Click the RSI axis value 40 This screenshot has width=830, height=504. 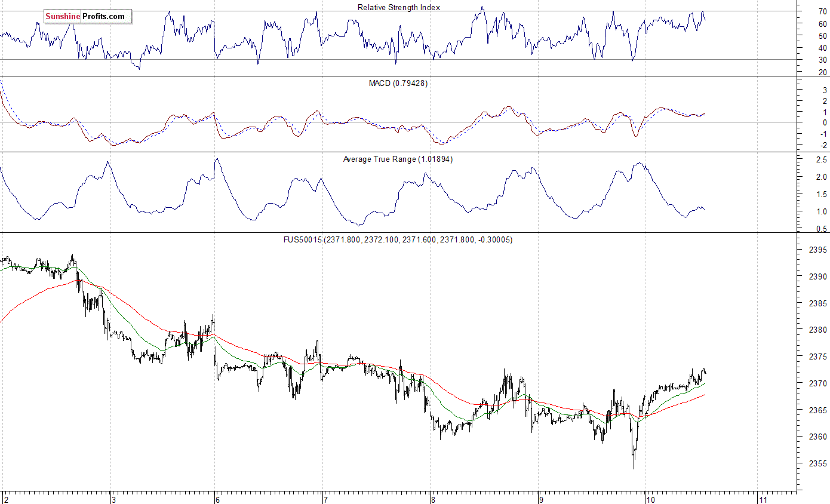point(823,48)
